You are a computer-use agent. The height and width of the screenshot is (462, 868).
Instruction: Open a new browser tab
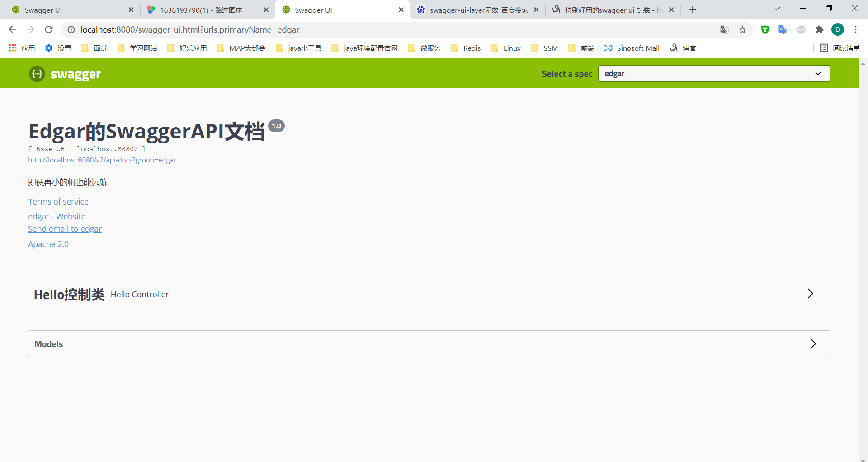coord(693,10)
